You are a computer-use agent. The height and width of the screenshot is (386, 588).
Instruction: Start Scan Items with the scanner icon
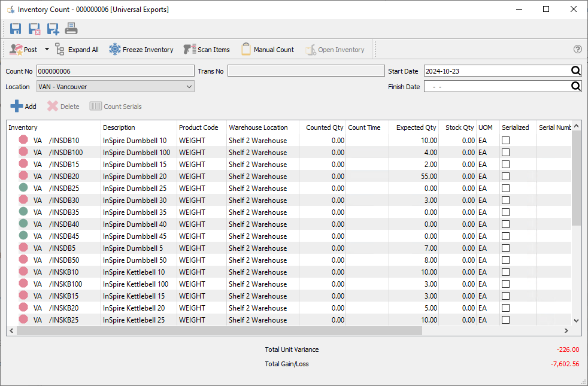point(207,50)
